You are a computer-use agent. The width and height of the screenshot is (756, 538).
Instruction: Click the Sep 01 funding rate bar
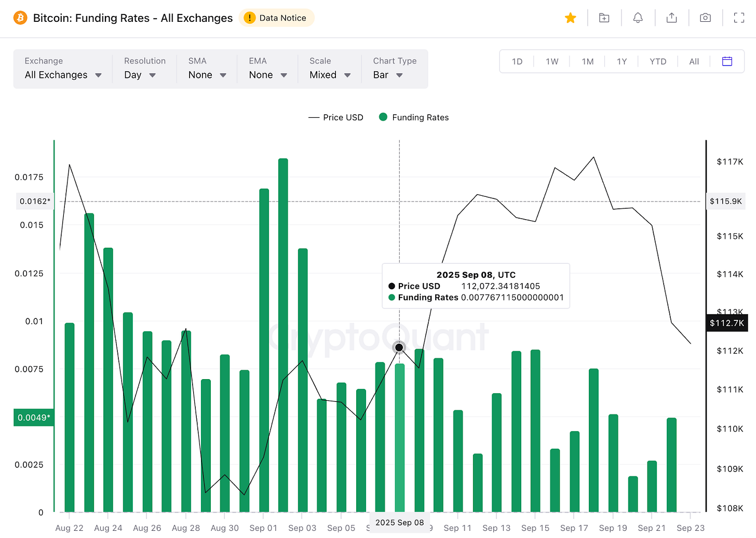point(264,351)
